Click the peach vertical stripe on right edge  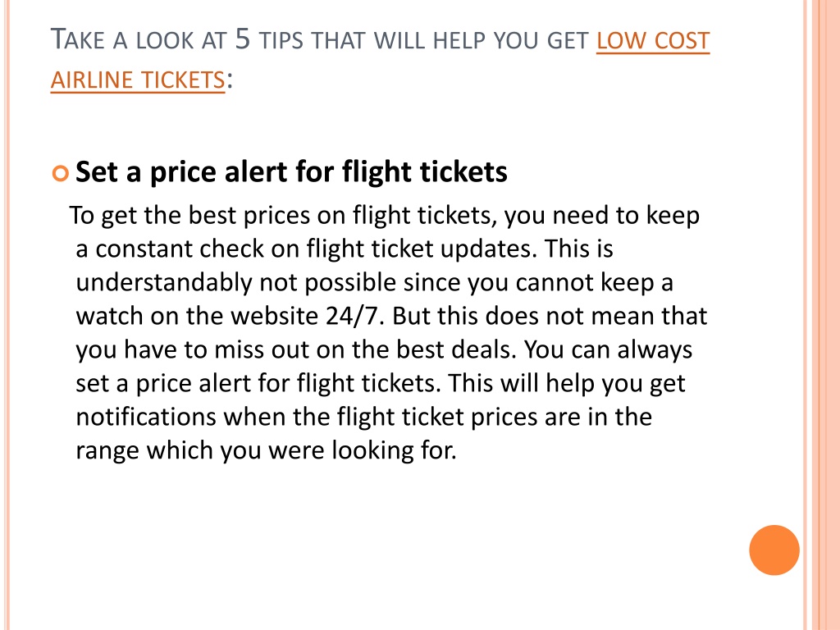(825, 315)
